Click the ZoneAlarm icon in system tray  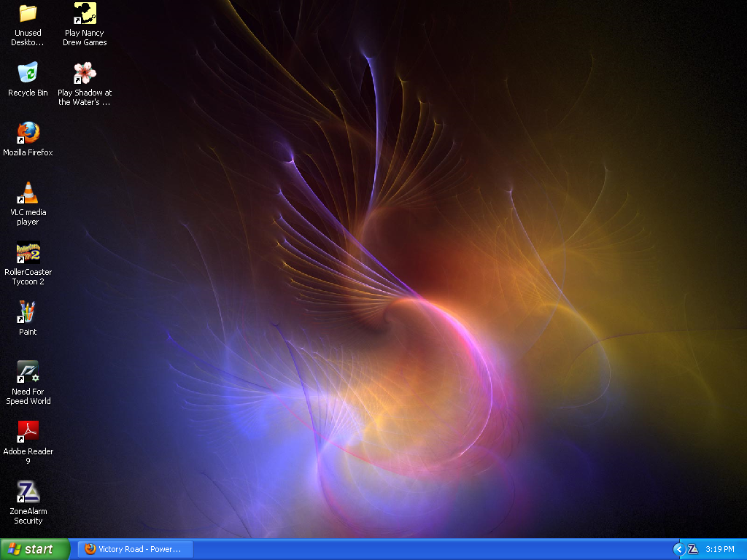(693, 549)
